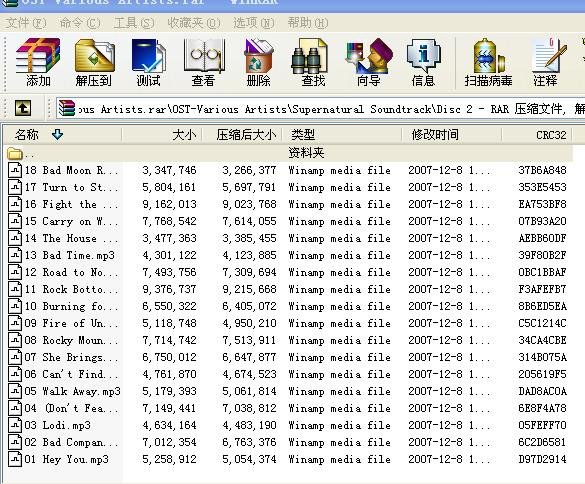
Task: Open the 工具(S) menu
Action: pyautogui.click(x=134, y=23)
